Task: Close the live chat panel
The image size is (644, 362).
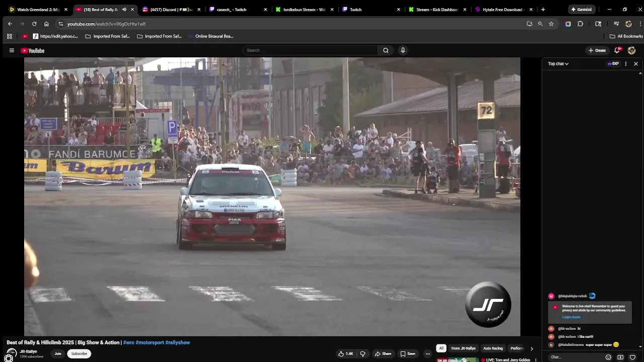Action: tap(636, 64)
